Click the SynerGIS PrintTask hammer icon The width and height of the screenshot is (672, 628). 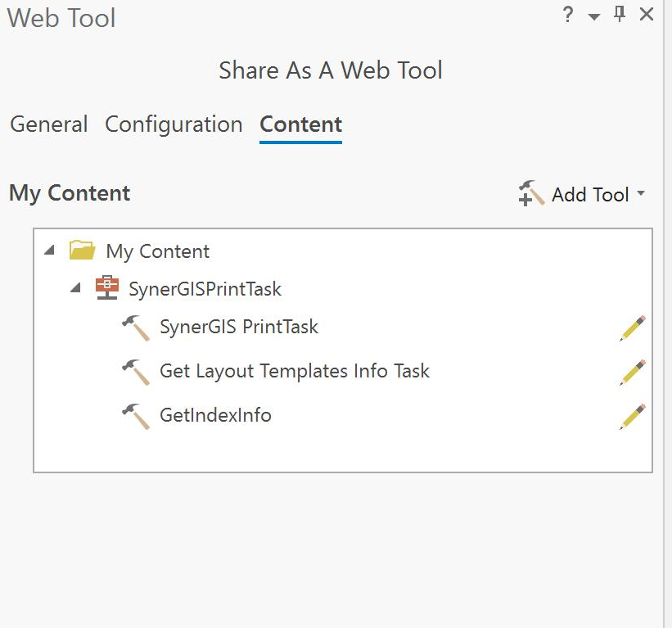135,328
